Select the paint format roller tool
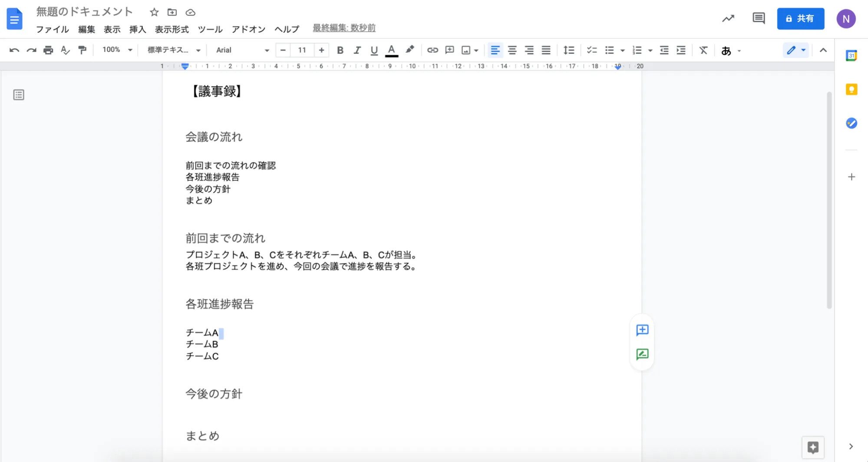The height and width of the screenshot is (462, 868). [82, 50]
